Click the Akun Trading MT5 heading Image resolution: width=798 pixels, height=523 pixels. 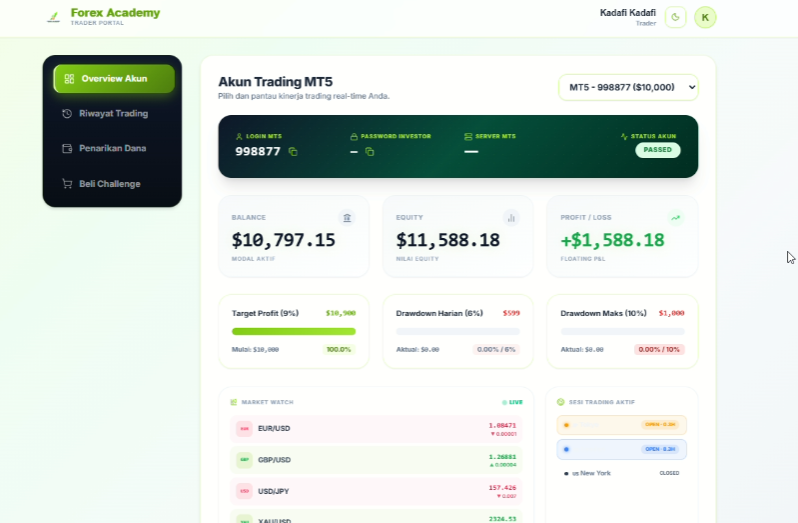275,82
